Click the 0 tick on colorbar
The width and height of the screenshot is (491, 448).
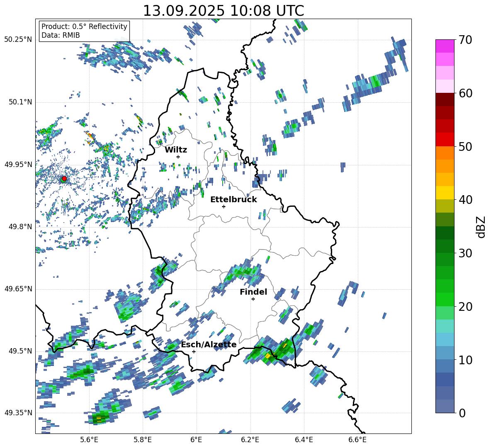tap(462, 413)
